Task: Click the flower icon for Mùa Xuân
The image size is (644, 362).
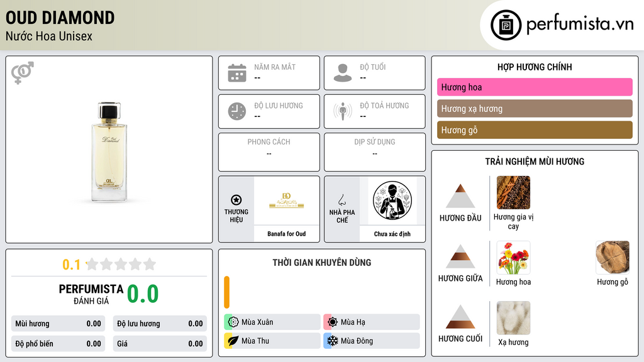Action: click(233, 322)
